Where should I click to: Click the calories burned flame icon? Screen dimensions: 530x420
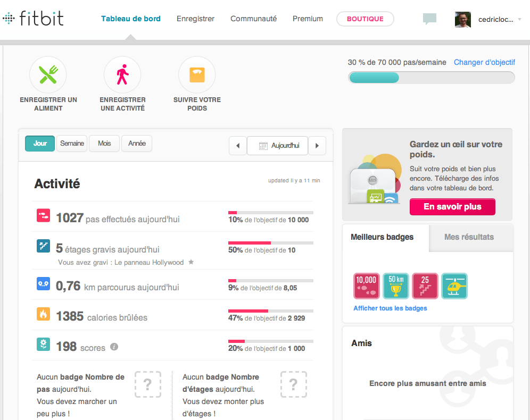(43, 314)
